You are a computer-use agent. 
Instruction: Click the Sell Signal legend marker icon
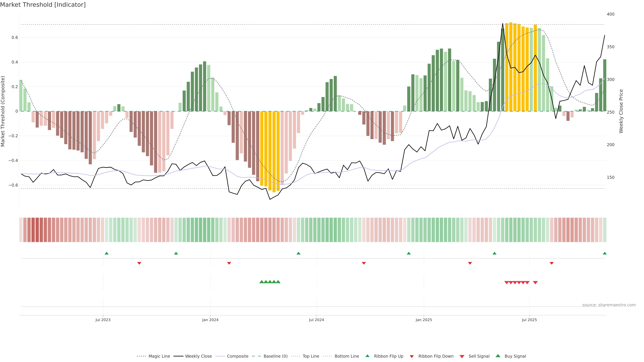[x=462, y=356]
